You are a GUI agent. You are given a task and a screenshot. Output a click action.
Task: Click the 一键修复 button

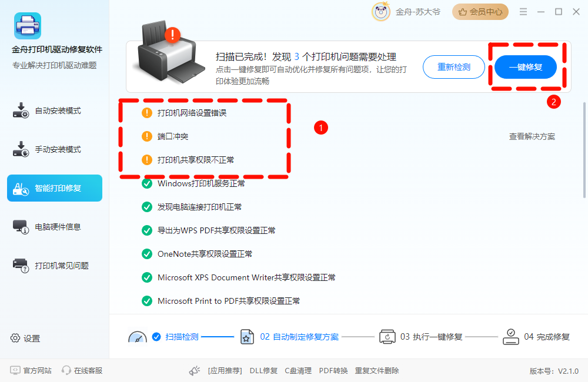pyautogui.click(x=525, y=67)
